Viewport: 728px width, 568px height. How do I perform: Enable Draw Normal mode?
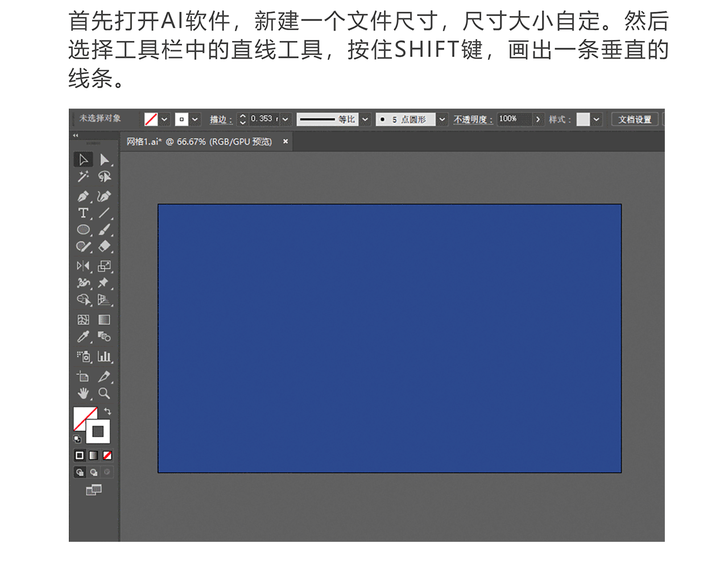coord(80,472)
